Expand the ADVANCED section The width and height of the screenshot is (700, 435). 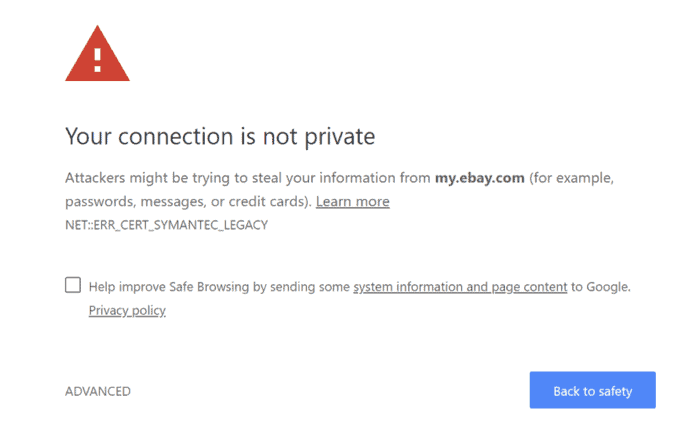[98, 391]
